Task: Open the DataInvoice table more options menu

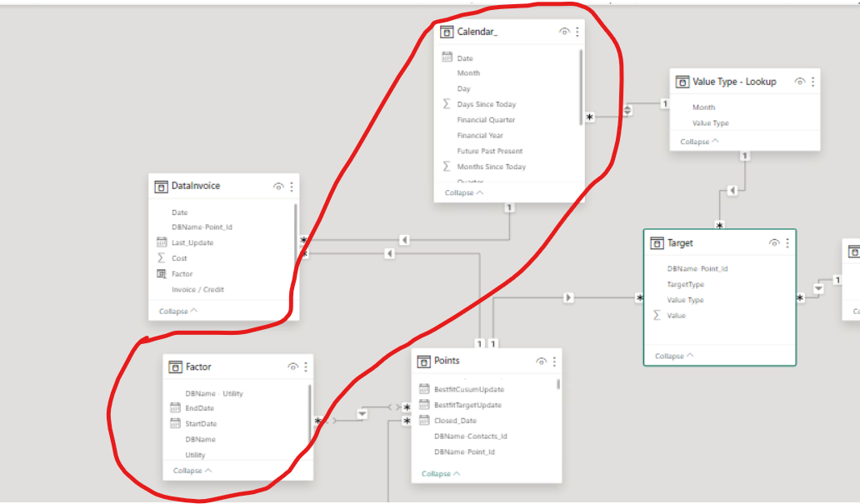Action: 292,187
